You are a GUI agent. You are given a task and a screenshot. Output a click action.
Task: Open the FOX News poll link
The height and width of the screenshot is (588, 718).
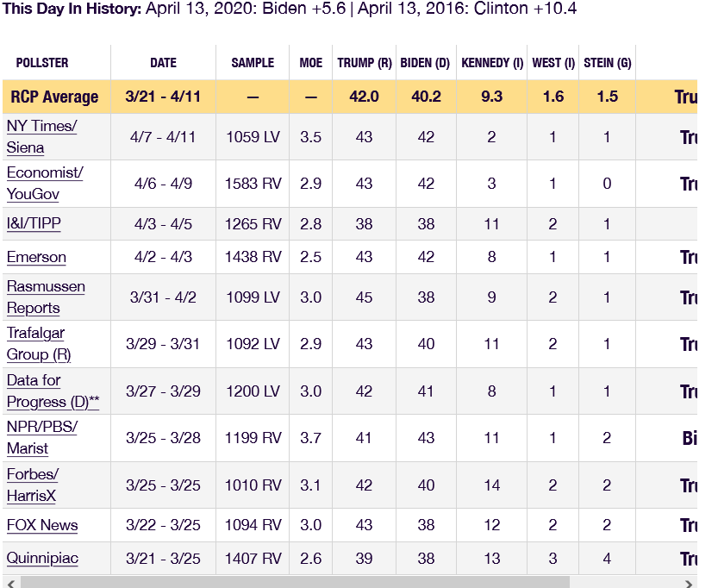(42, 525)
